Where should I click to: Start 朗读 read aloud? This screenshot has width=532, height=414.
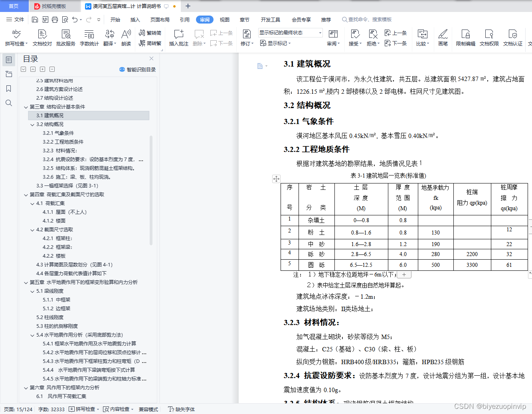tap(126, 38)
